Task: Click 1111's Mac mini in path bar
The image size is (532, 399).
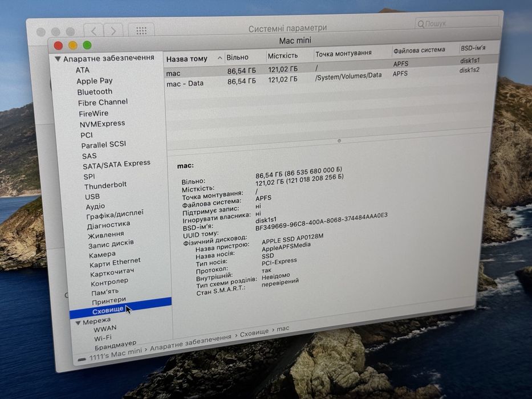Action: coord(115,355)
